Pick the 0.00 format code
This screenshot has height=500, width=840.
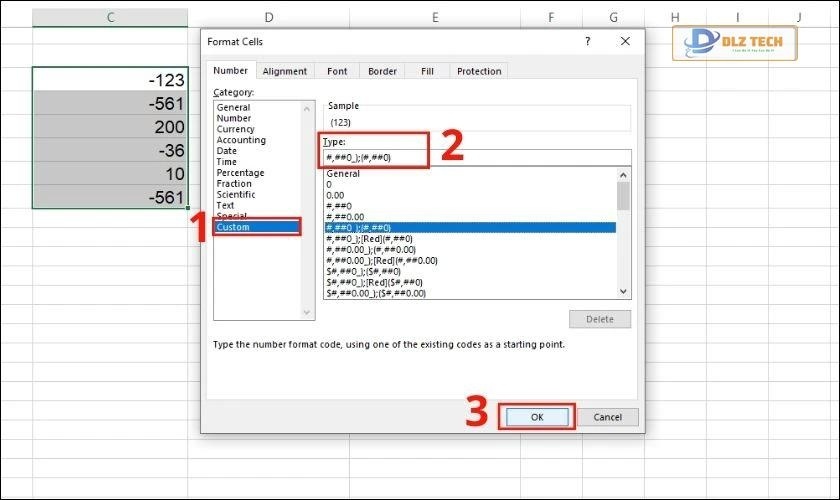point(336,195)
